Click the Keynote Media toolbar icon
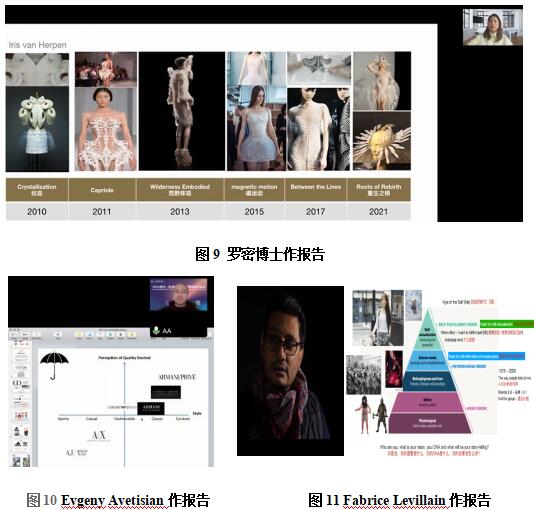 (x=121, y=334)
